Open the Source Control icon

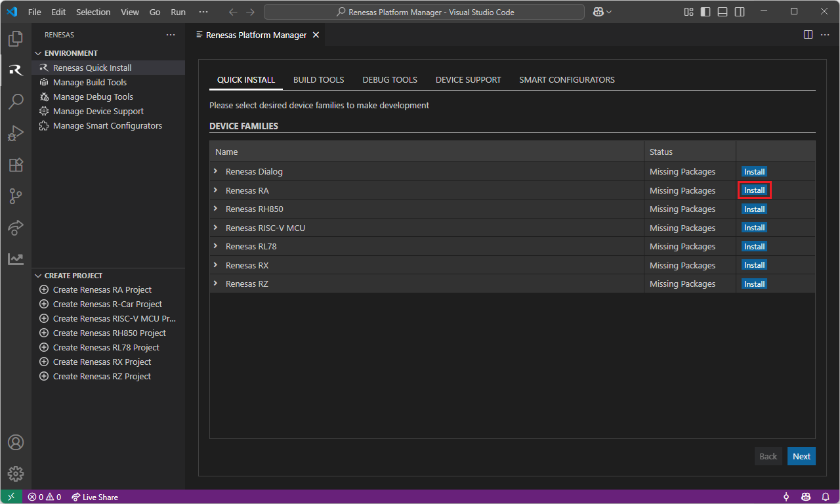(16, 196)
